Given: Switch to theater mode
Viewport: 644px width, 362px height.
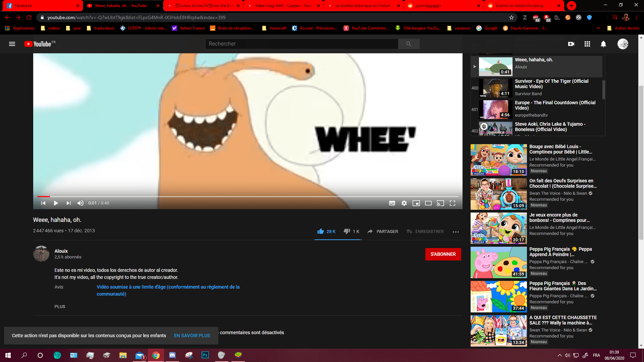Looking at the screenshot, I should coord(428,203).
